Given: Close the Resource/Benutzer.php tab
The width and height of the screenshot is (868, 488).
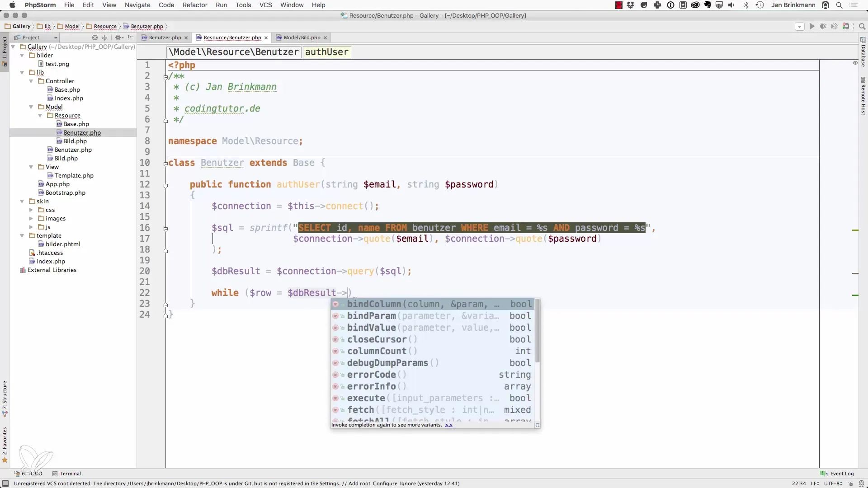Looking at the screenshot, I should tap(266, 38).
